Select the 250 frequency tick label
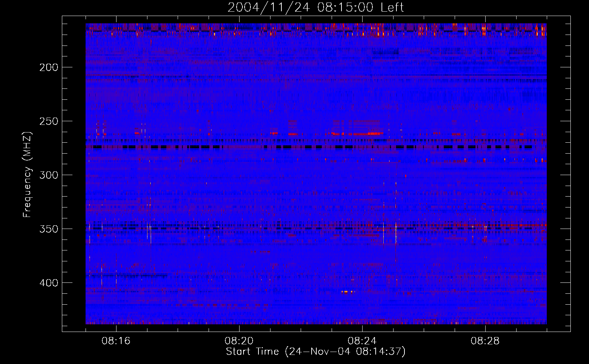589x364 pixels. click(x=48, y=121)
